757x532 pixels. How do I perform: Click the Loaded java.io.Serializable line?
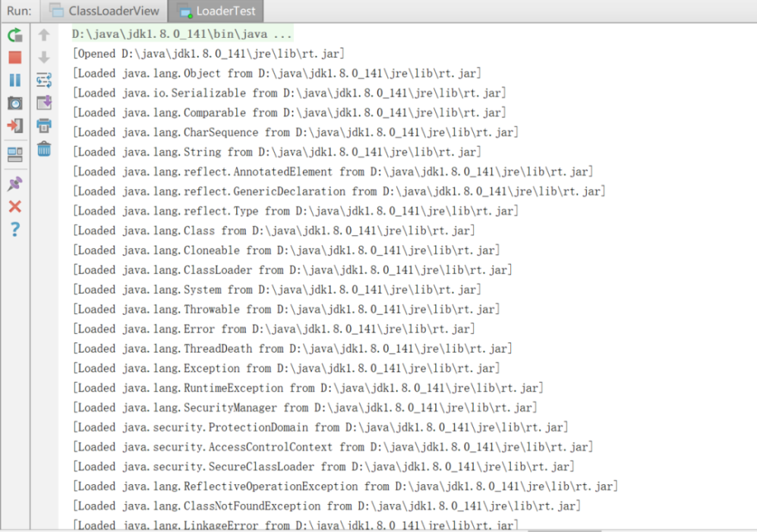click(289, 92)
